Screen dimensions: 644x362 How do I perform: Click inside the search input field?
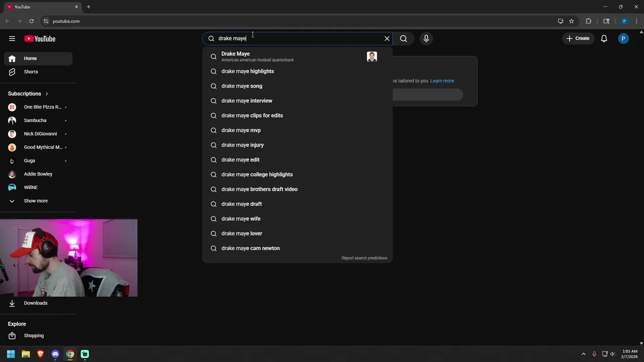tap(297, 39)
